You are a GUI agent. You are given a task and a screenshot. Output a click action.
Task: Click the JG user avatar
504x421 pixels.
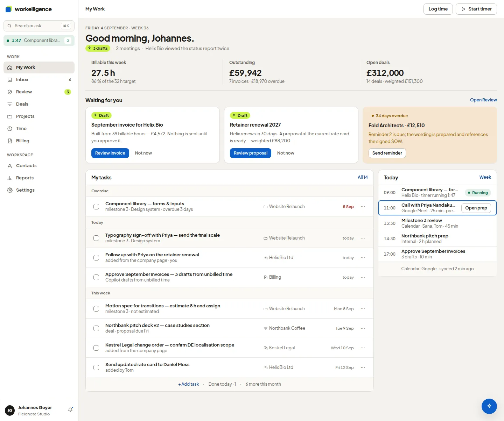click(10, 411)
